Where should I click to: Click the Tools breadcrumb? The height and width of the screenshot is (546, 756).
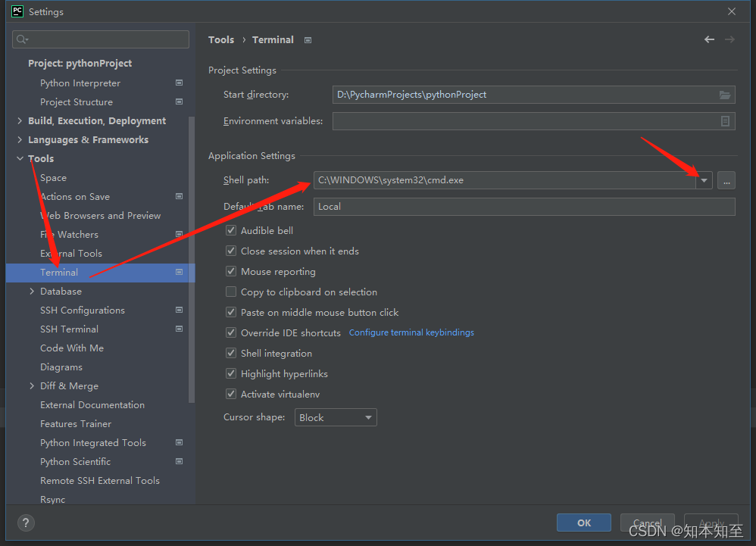(x=221, y=40)
